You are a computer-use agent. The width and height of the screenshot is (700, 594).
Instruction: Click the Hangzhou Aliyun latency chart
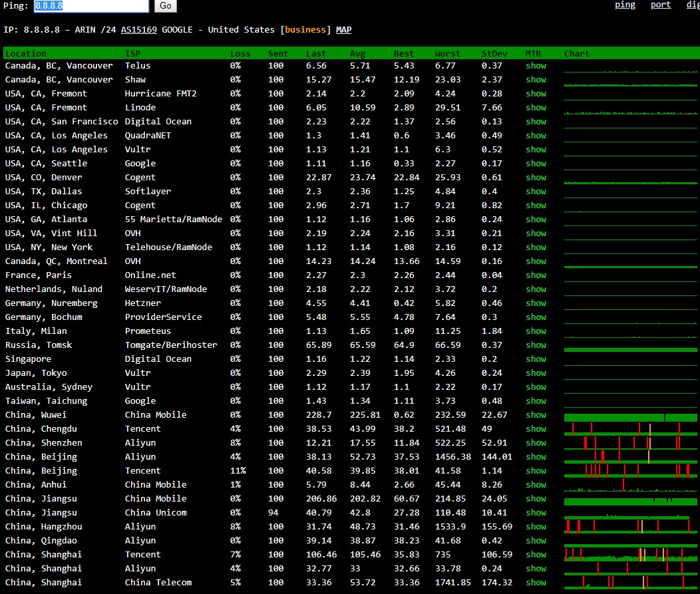pyautogui.click(x=630, y=527)
